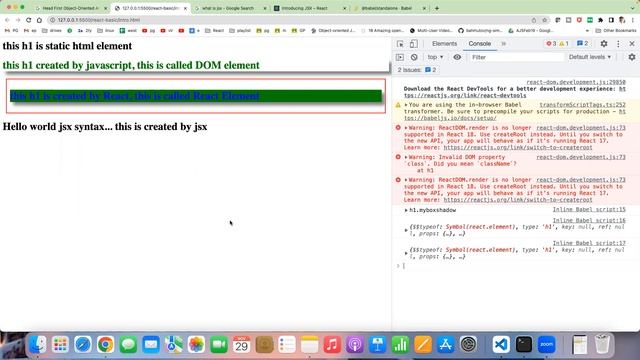
Task: Select the DevTools Console tab
Action: pos(479,44)
